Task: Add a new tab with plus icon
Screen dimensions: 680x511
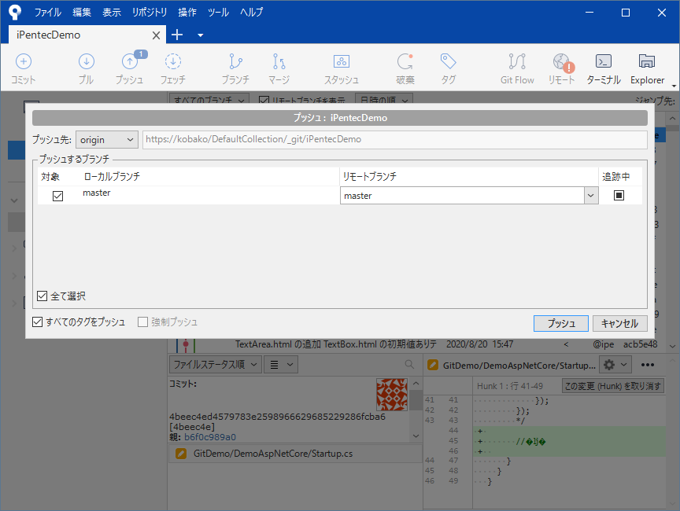Action: coord(177,35)
